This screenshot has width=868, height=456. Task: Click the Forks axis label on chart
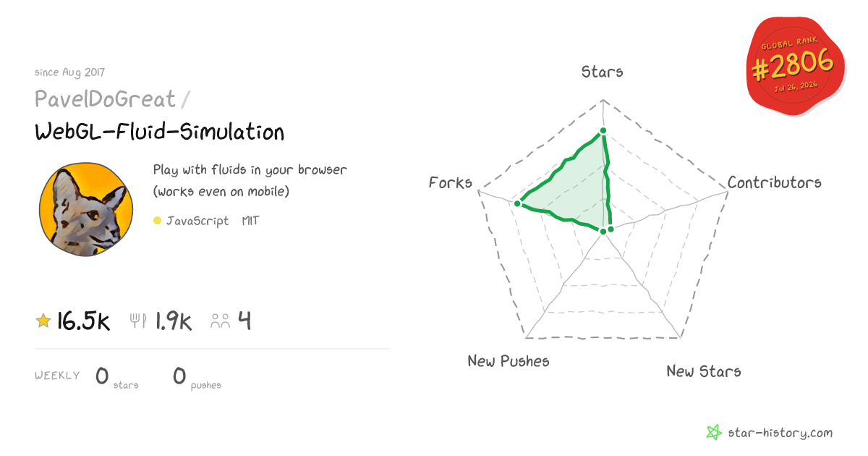(451, 182)
